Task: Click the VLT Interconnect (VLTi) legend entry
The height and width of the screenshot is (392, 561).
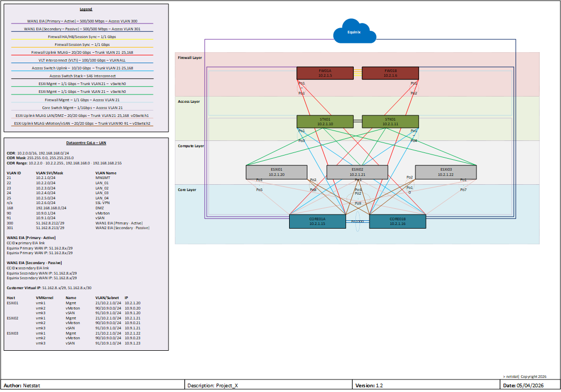Action: click(82, 61)
